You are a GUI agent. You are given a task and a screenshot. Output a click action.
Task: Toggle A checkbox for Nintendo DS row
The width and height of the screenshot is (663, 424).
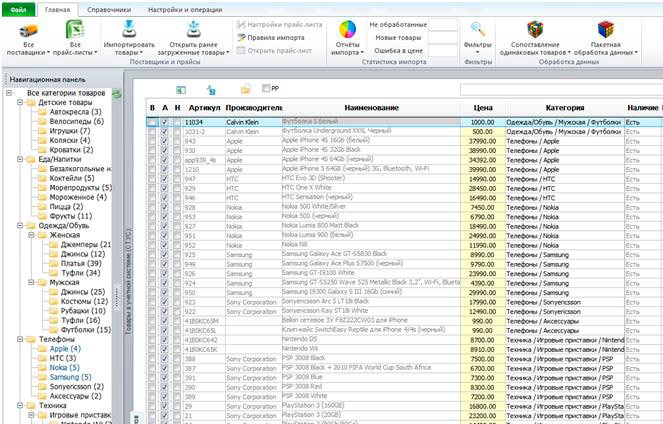(x=164, y=340)
